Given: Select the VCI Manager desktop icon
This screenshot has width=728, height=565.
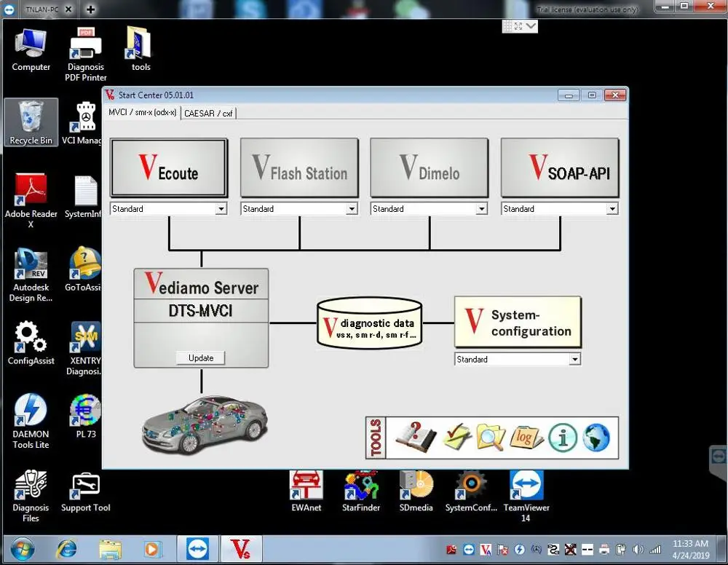Looking at the screenshot, I should pos(83,123).
